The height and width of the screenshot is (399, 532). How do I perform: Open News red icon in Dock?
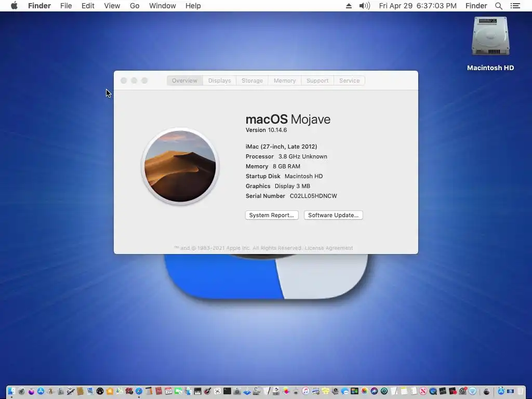(x=423, y=391)
